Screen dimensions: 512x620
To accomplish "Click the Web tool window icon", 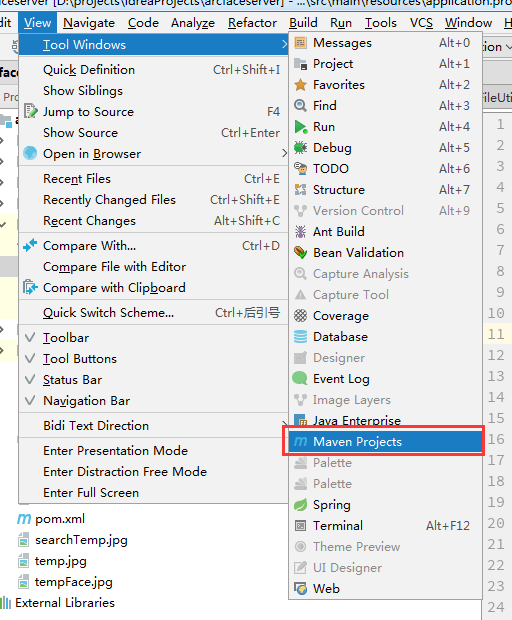I will coord(300,588).
